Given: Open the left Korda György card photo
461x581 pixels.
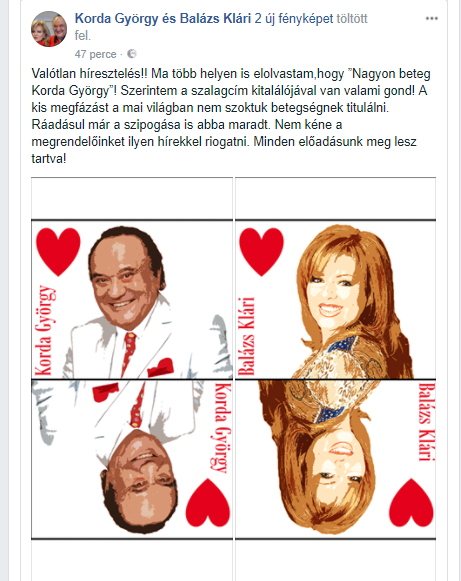Looking at the screenshot, I should 132,379.
